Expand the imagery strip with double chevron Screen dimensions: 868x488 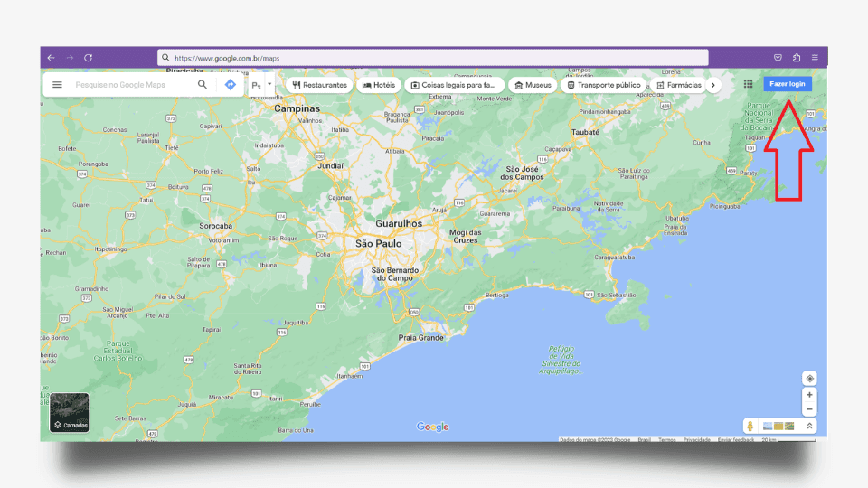click(809, 426)
